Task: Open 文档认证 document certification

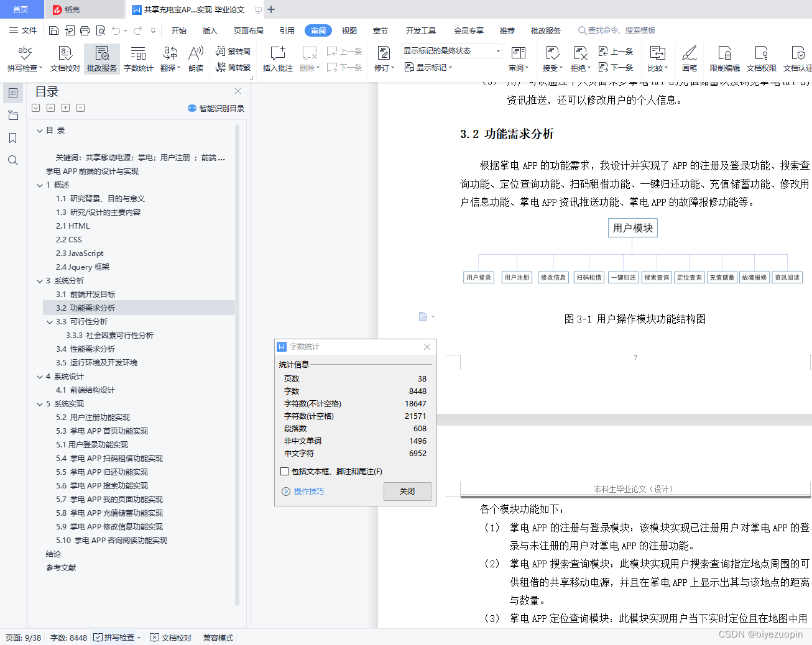Action: click(x=798, y=59)
